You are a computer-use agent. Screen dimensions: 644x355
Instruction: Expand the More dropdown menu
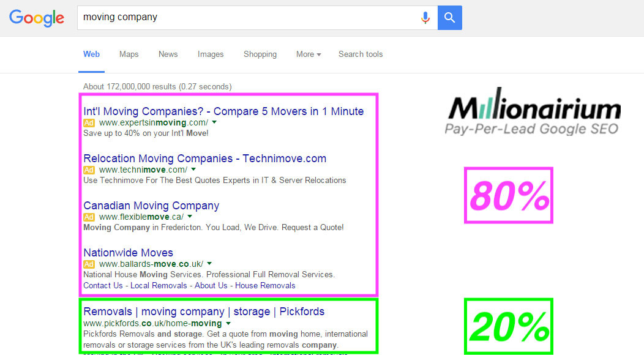point(309,54)
